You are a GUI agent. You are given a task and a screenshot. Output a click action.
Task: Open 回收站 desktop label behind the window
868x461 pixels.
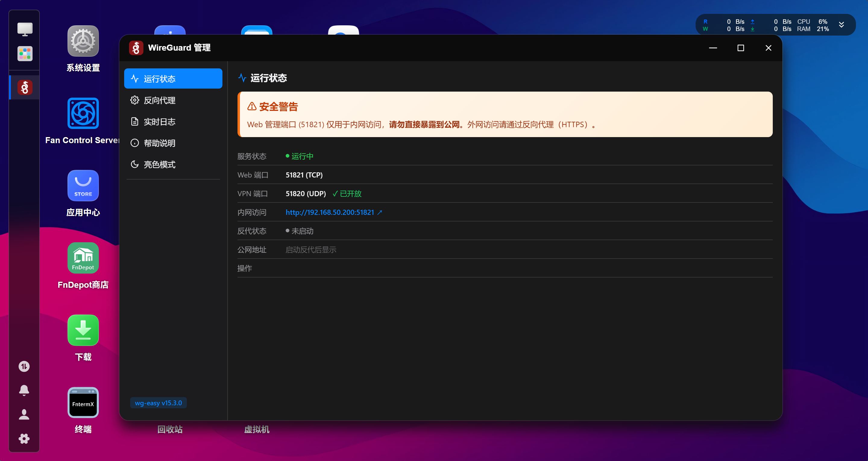pyautogui.click(x=170, y=429)
